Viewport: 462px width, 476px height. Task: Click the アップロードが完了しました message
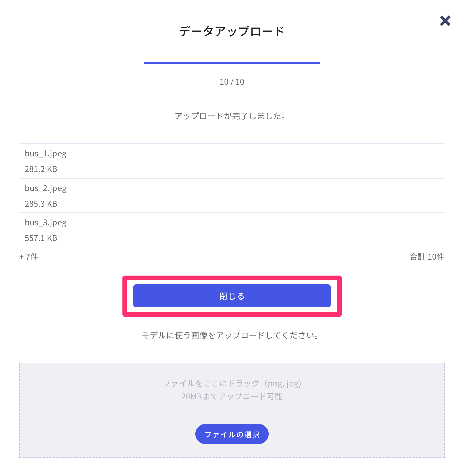230,116
